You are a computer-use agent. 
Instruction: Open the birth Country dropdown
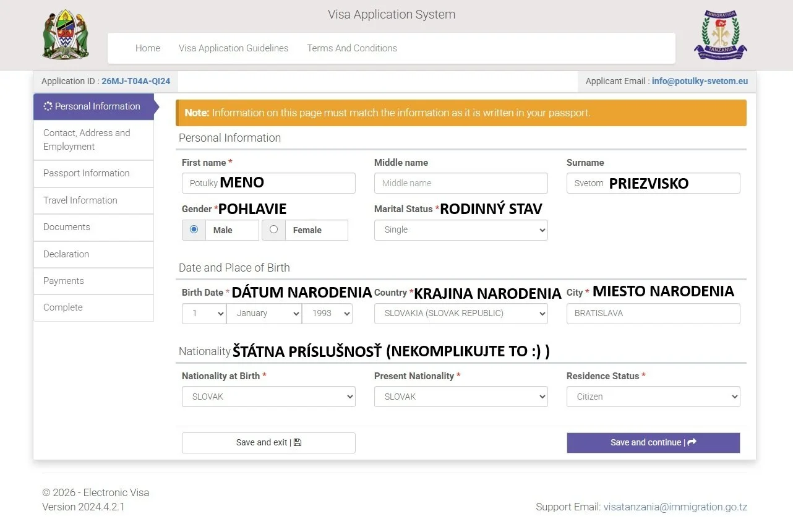pos(461,314)
